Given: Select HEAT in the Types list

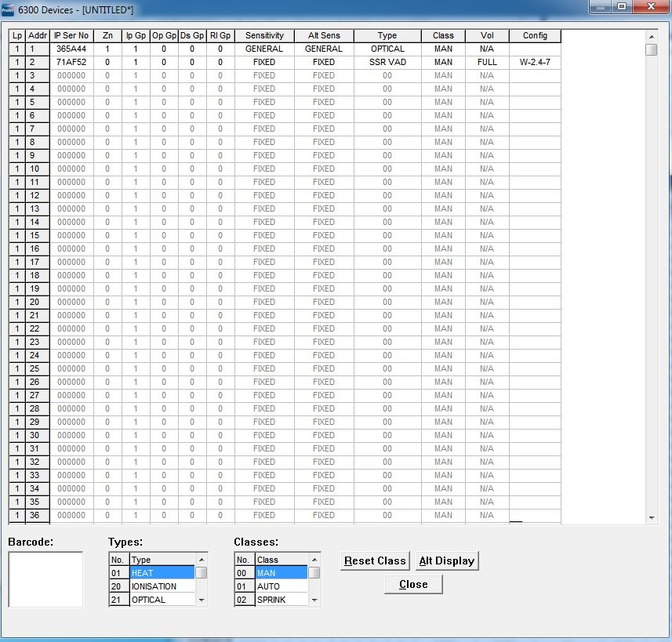Looking at the screenshot, I should click(x=162, y=573).
